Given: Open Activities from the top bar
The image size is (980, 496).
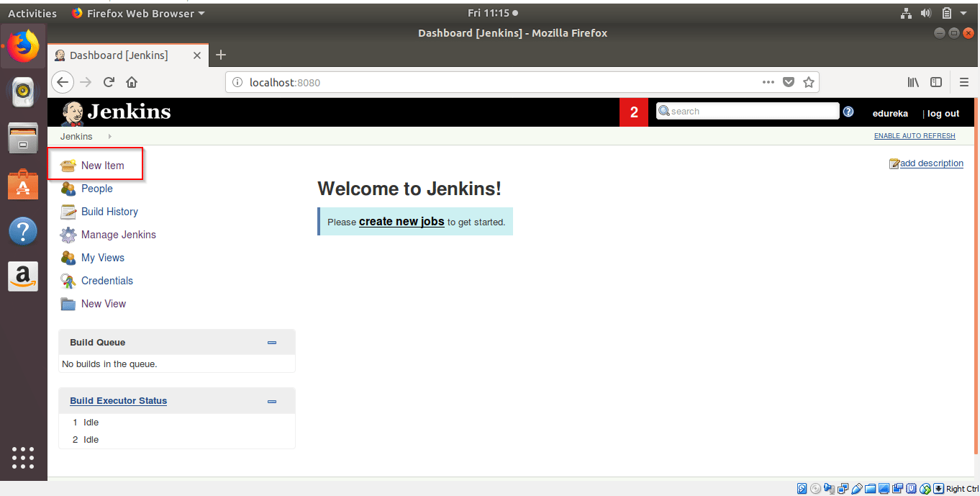Looking at the screenshot, I should click(32, 12).
